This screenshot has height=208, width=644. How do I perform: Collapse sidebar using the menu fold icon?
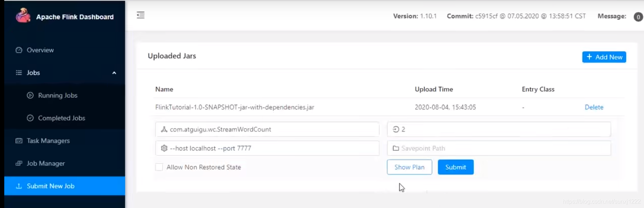141,15
